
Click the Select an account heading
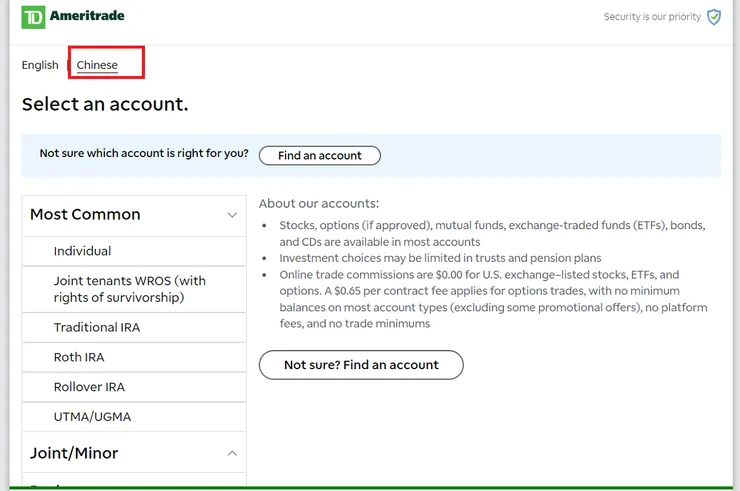coord(105,104)
